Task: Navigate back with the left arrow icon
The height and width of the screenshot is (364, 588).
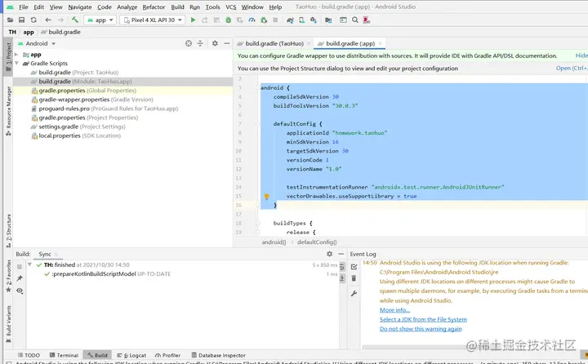Action: coord(48,20)
